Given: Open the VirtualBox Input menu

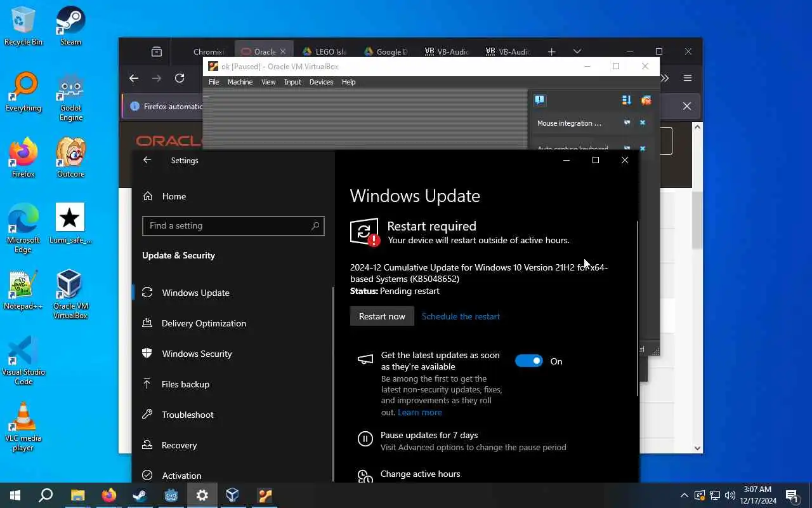Looking at the screenshot, I should pos(292,82).
